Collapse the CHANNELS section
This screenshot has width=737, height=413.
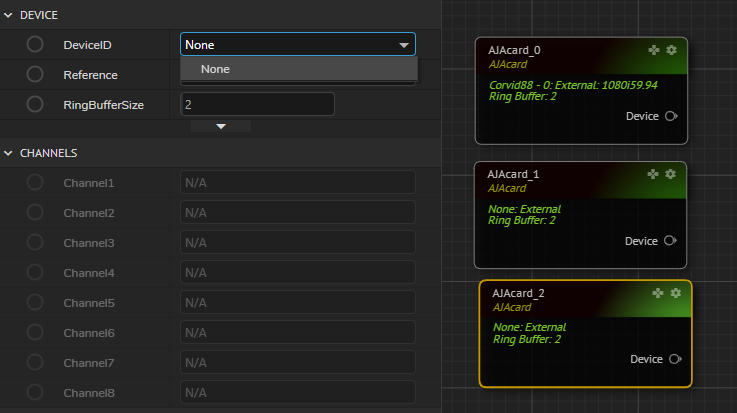point(9,153)
